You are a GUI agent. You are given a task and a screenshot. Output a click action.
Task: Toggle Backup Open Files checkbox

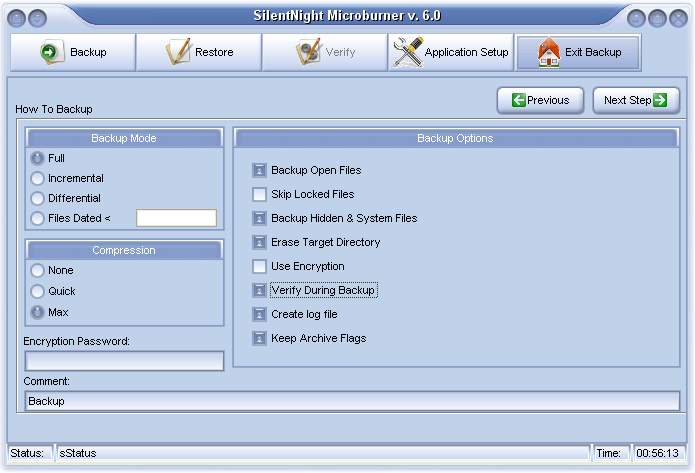pos(259,170)
